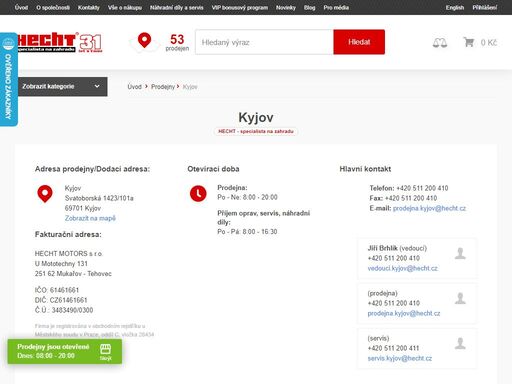Click the Telefon +420 511 200 410 line
Image resolution: width=512 pixels, height=384 pixels.
(x=409, y=188)
